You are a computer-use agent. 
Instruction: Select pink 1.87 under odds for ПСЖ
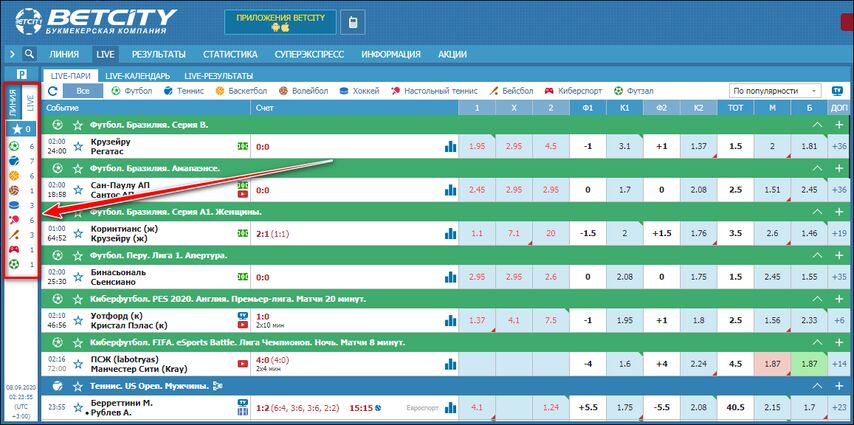point(772,364)
